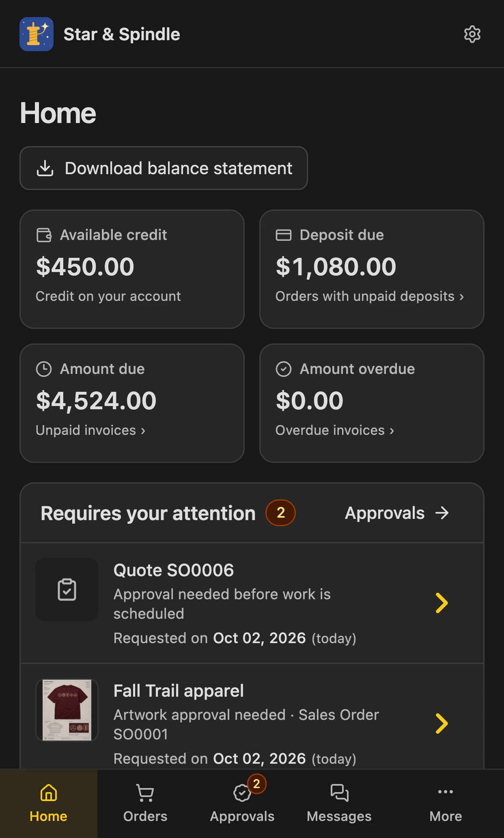The image size is (504, 838).
Task: Click the clock icon beside Amount due
Action: [44, 369]
